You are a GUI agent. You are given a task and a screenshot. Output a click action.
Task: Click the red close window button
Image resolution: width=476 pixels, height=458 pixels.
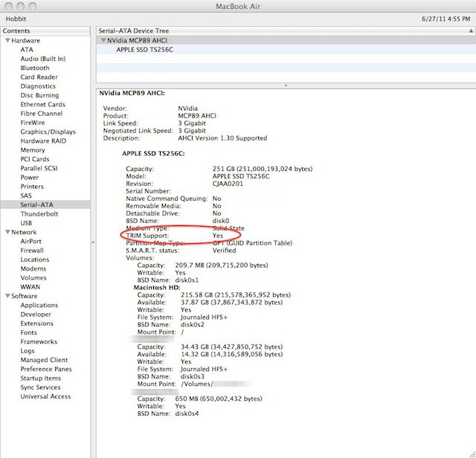click(7, 5)
